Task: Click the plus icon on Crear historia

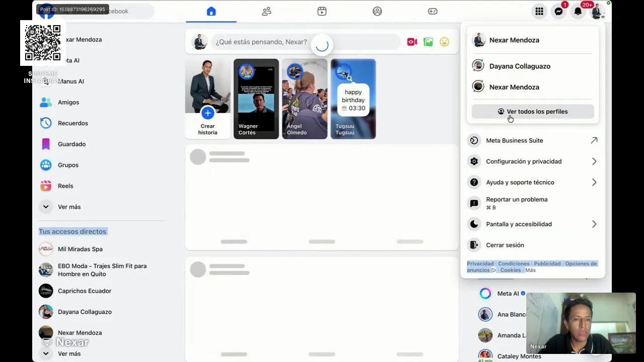Action: pos(207,113)
